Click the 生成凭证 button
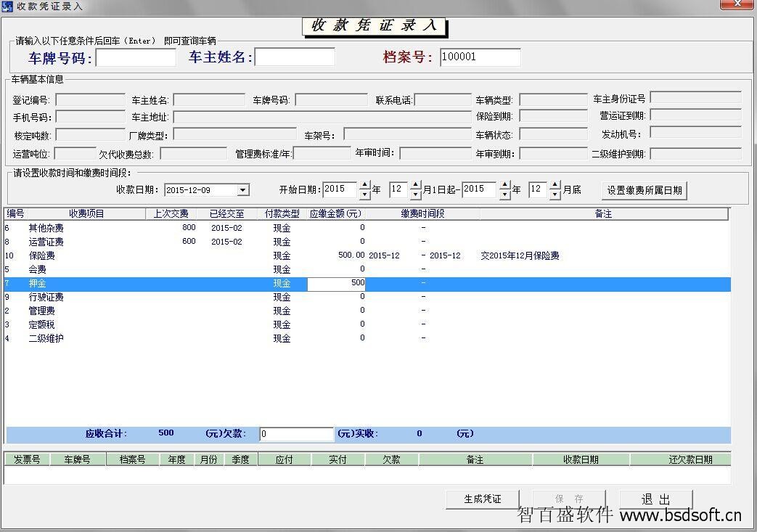This screenshot has height=532, width=757. 483,499
